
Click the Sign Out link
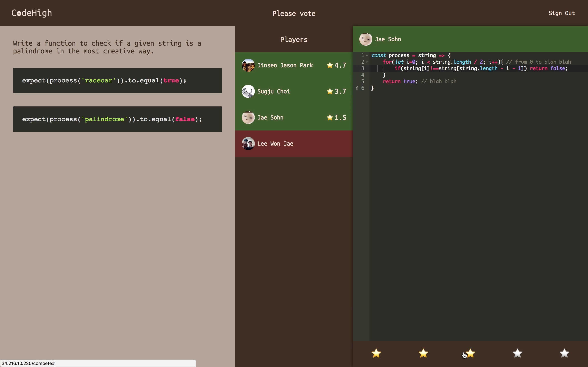point(561,13)
